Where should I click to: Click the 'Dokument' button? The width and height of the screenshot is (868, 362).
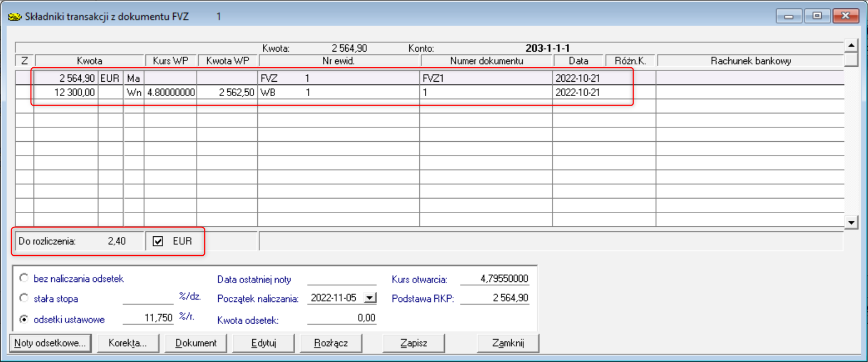pyautogui.click(x=196, y=343)
